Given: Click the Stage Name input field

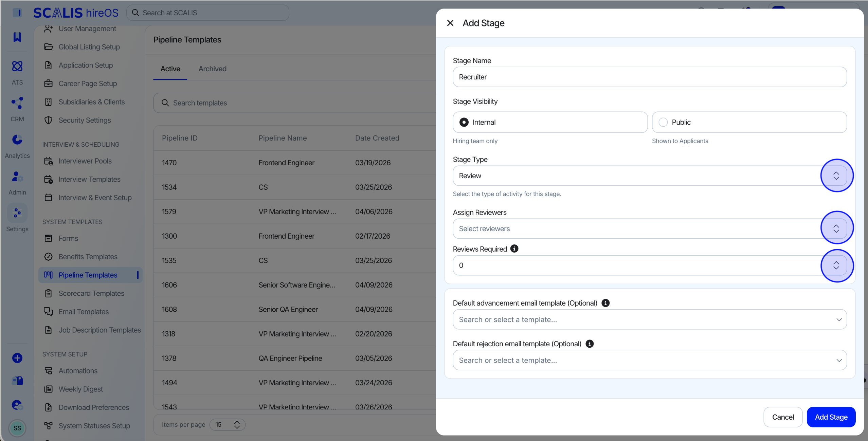Looking at the screenshot, I should [650, 77].
